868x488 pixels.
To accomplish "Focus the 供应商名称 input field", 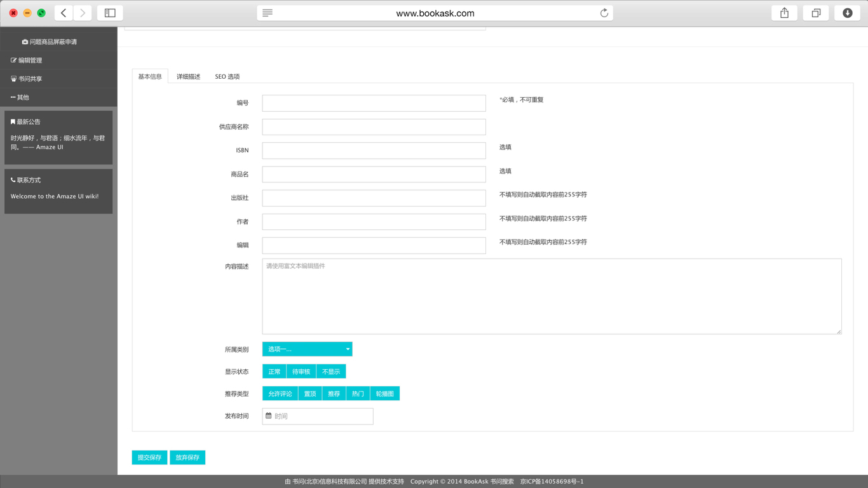I will (374, 126).
